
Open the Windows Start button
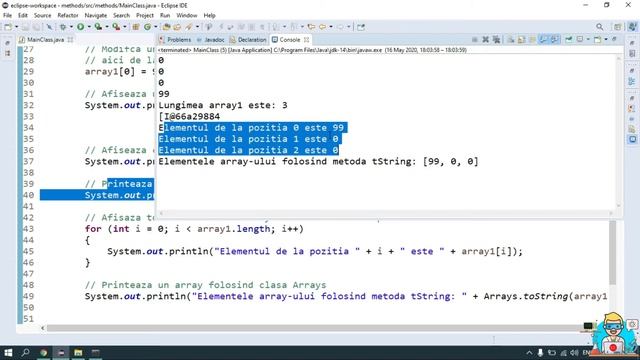point(8,353)
